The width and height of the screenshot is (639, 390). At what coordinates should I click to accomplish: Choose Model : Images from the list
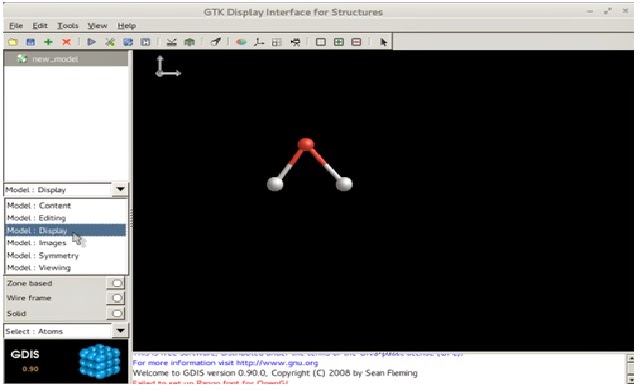tap(66, 243)
